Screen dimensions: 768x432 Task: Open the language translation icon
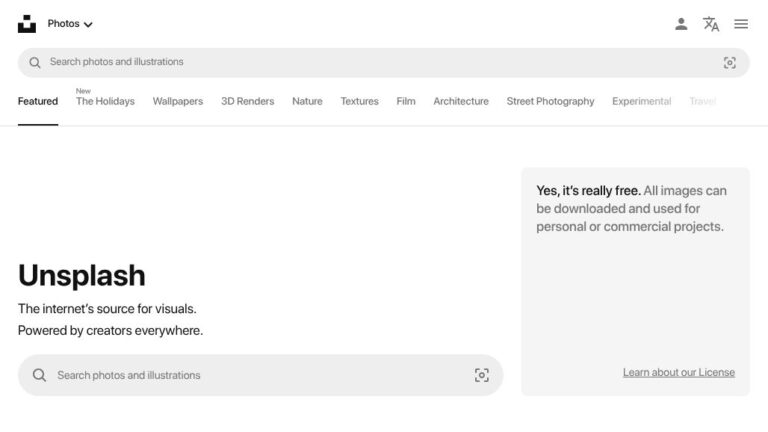tap(711, 24)
